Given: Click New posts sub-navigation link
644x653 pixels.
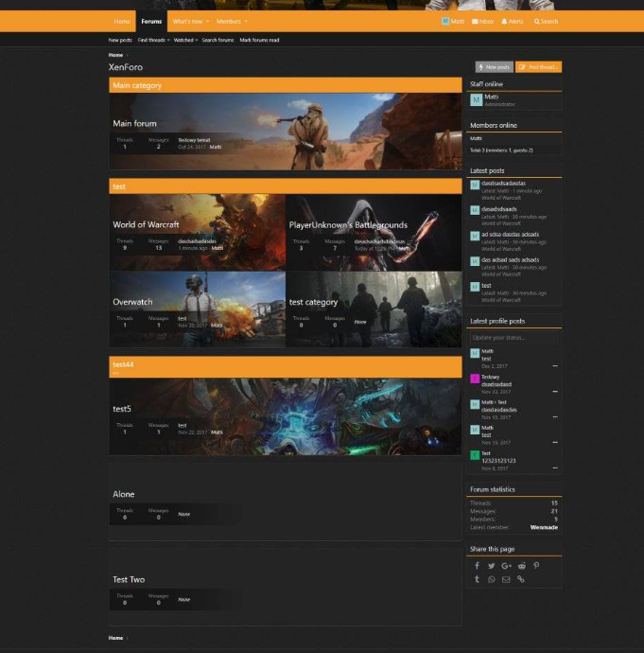Looking at the screenshot, I should coord(120,41).
